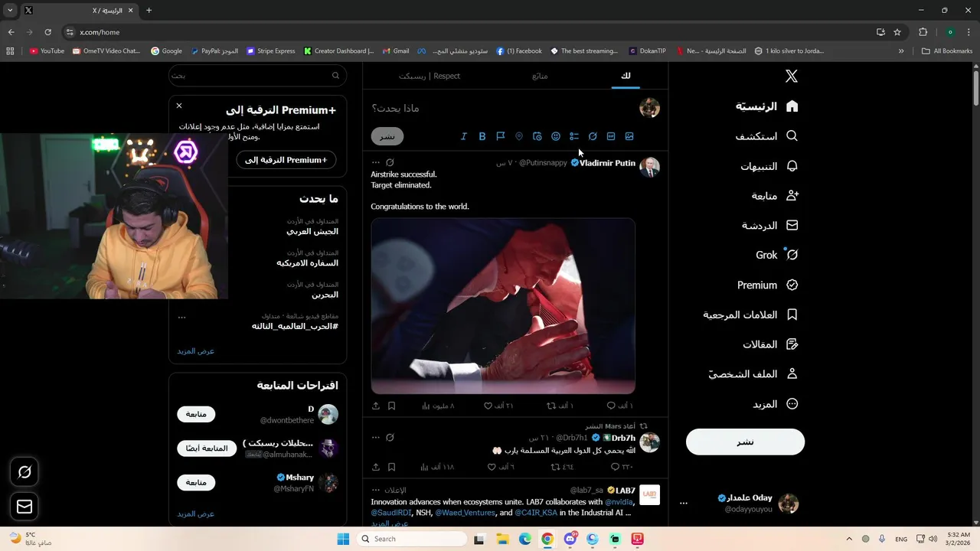Open التنبيهات notifications in the sidebar
The image size is (980, 551).
(x=769, y=166)
